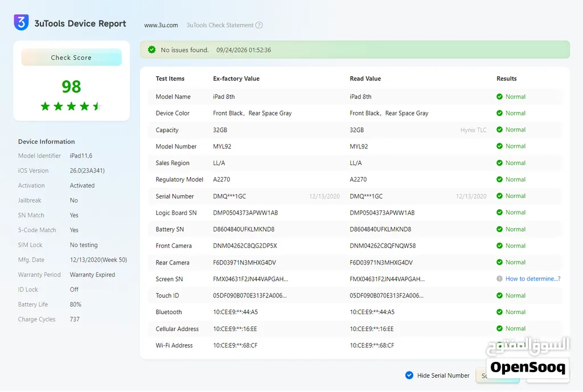Open the 3uTools Check Statement link
Screen dimensions: 583x392
pyautogui.click(x=220, y=25)
